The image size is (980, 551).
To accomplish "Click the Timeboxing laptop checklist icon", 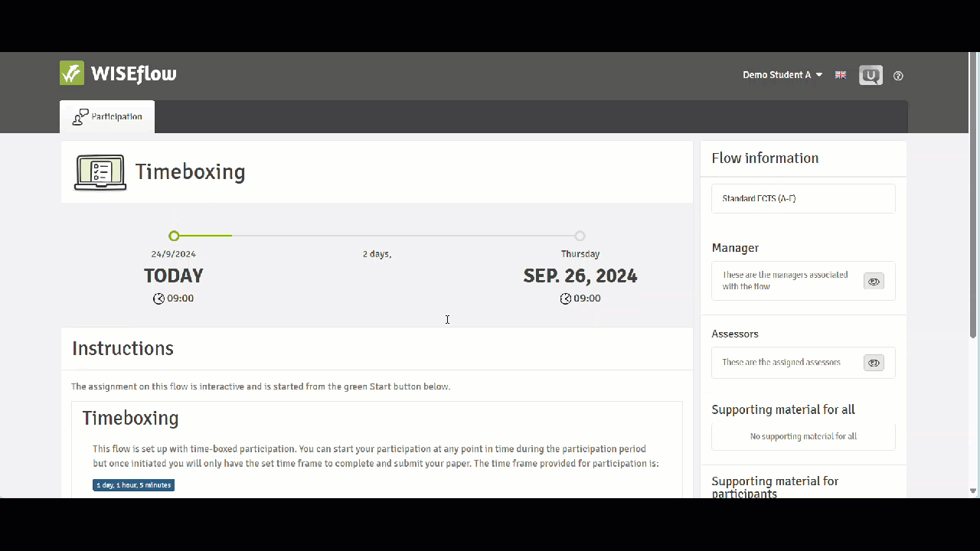I will (100, 172).
